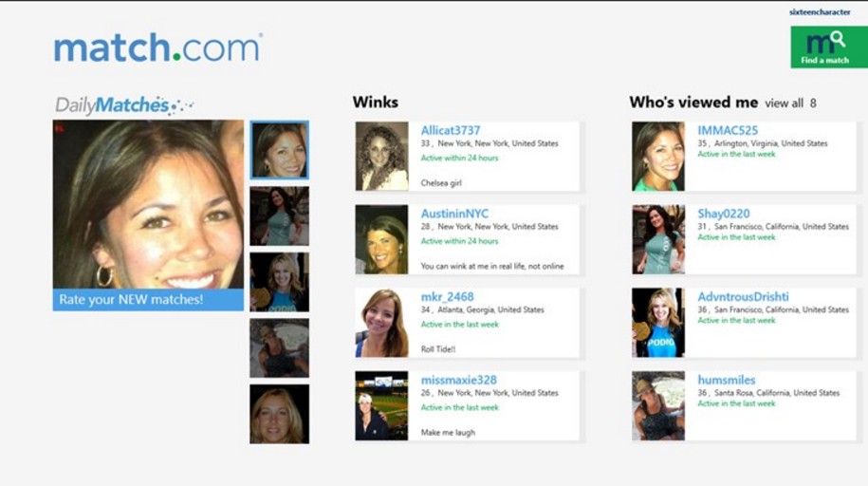Click 'You can wink at me in real life' text
Screen dimensions: 868x486
click(x=492, y=266)
